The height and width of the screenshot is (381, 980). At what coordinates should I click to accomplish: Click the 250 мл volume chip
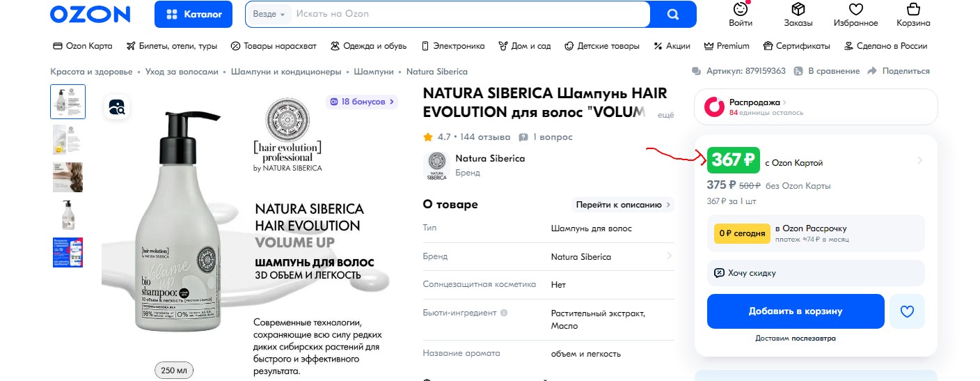(173, 371)
